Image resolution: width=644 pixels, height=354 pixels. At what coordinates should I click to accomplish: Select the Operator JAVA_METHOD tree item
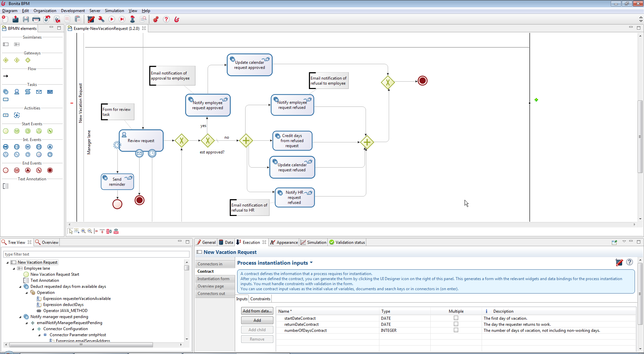coord(62,311)
